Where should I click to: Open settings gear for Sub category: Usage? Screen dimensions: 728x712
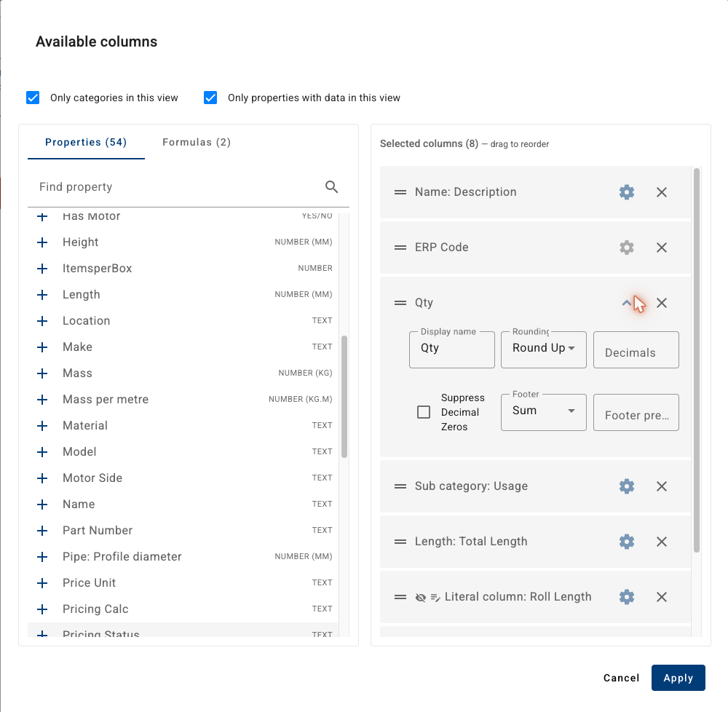coord(626,486)
